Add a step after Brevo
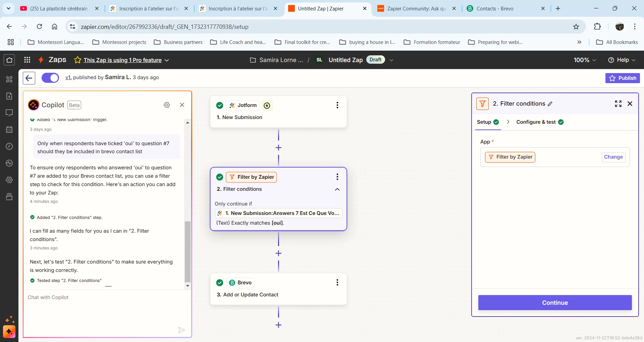This screenshot has width=644, height=342. coord(278,325)
